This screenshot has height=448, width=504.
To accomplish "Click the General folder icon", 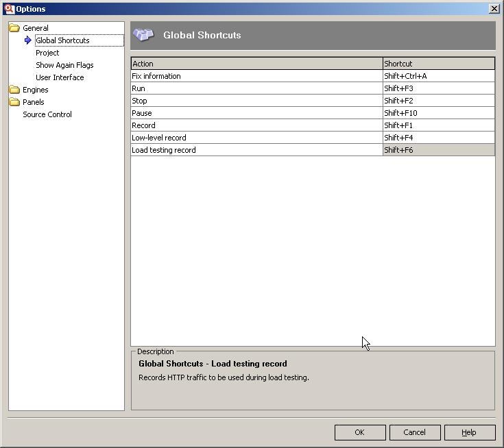I will 14,28.
